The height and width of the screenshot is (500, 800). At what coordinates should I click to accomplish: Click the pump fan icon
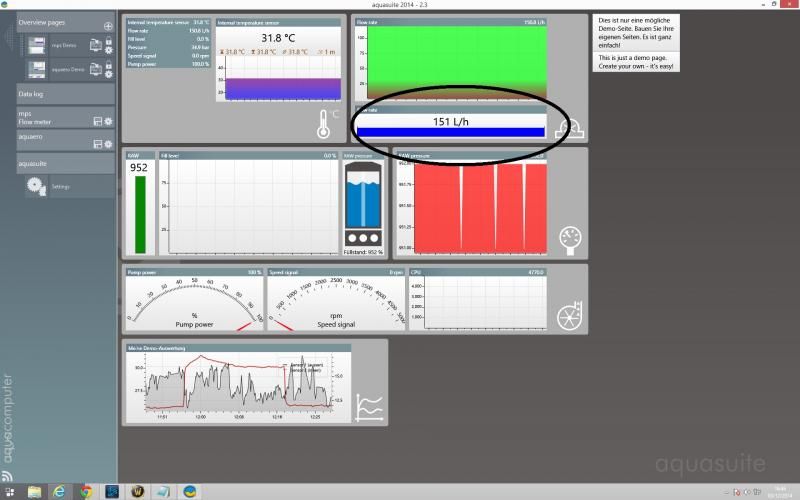[569, 315]
